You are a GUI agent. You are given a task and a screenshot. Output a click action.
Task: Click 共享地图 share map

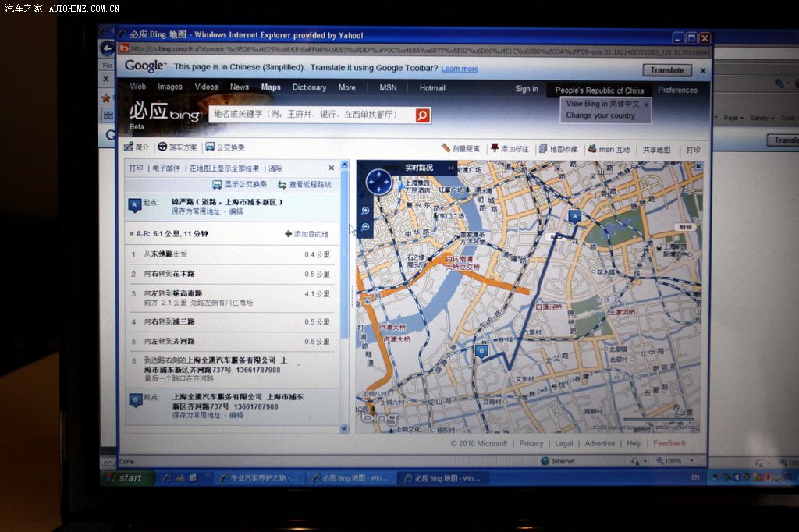656,150
